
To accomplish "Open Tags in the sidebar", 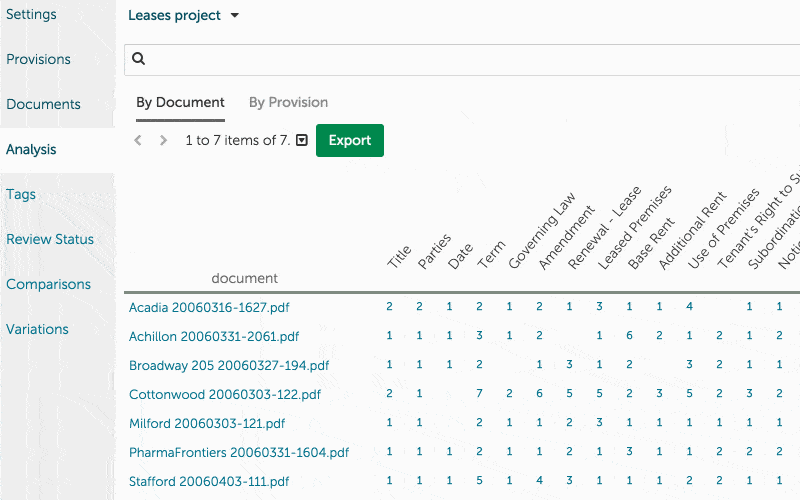I will 21,194.
